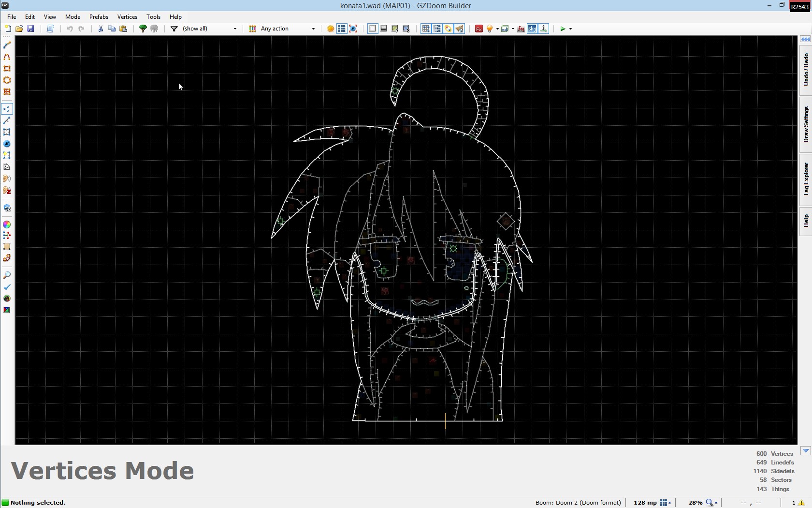Switch to Sectors mode

click(x=7, y=132)
